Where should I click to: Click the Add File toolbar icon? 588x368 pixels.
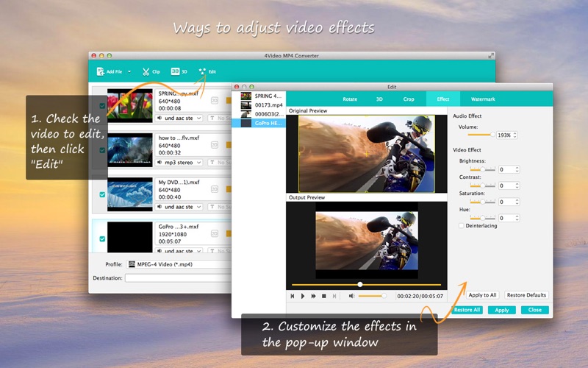[x=101, y=71]
